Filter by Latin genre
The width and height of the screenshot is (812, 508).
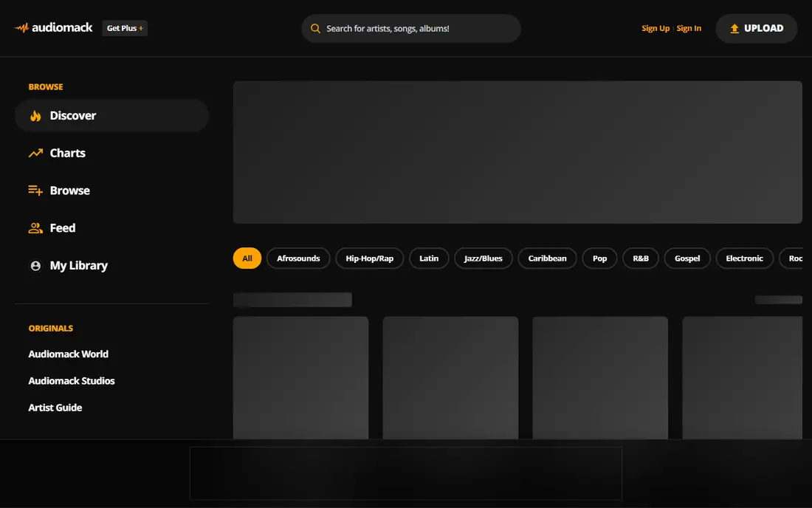429,258
